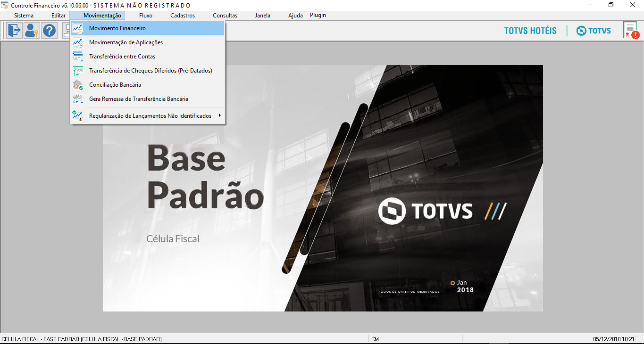Image resolution: width=644 pixels, height=344 pixels.
Task: Click the CELULA FISCAL - BASE PADRAO status text
Action: [82, 339]
